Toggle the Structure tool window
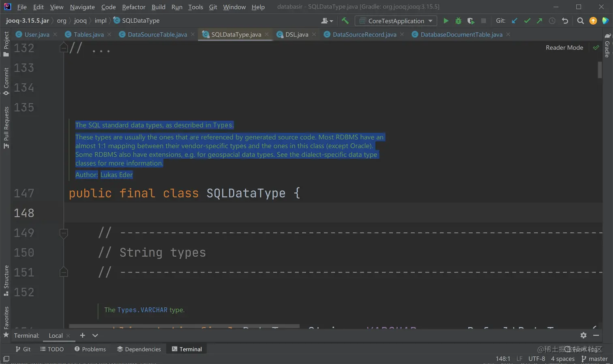The image size is (613, 364). point(6,280)
